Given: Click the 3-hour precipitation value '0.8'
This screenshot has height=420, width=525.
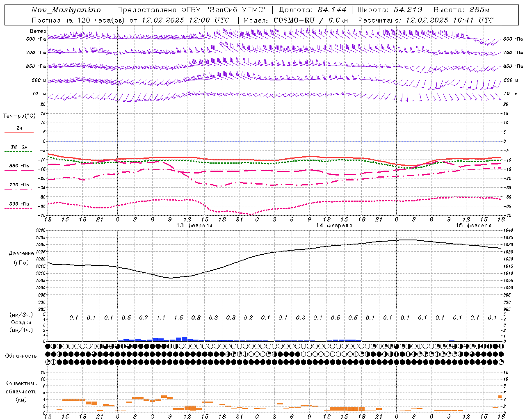Looking at the screenshot, I should (x=196, y=317).
